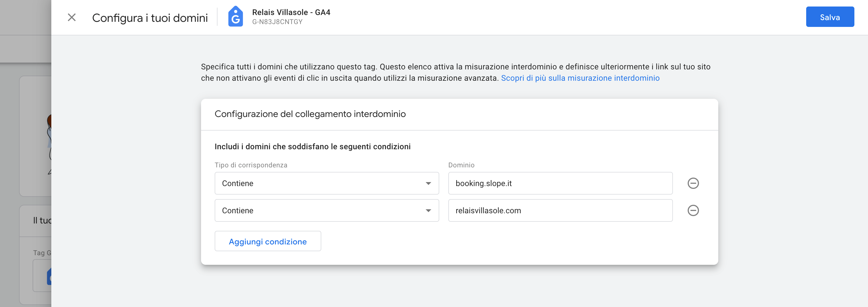The width and height of the screenshot is (868, 307).
Task: Click the tag ID G-N83J8CNTGY
Action: click(x=277, y=22)
